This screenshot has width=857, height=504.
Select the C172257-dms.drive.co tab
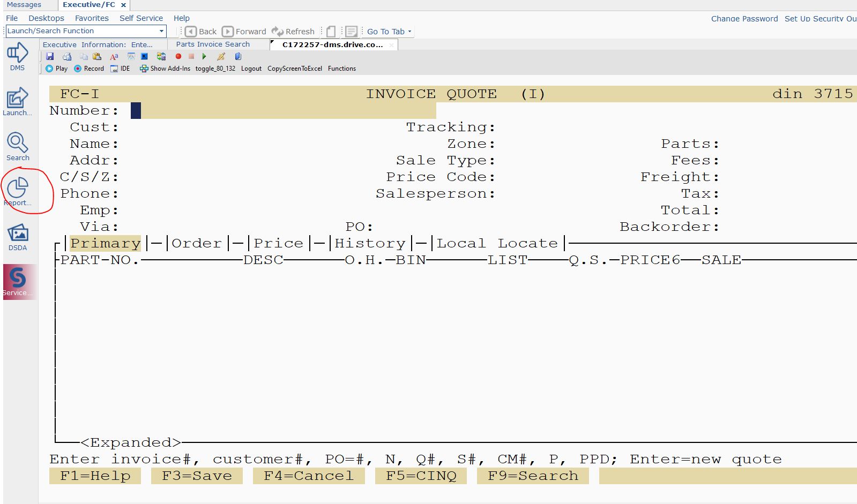click(332, 44)
